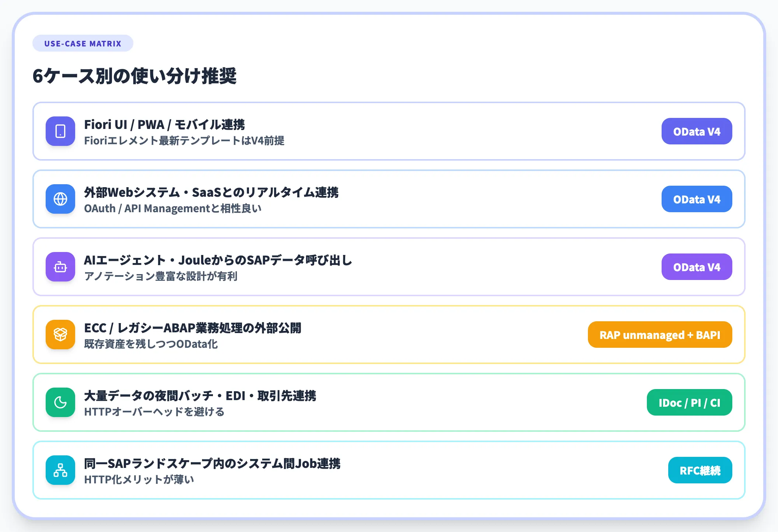
Task: Click the network icon for SAP landscape row
Action: [60, 470]
